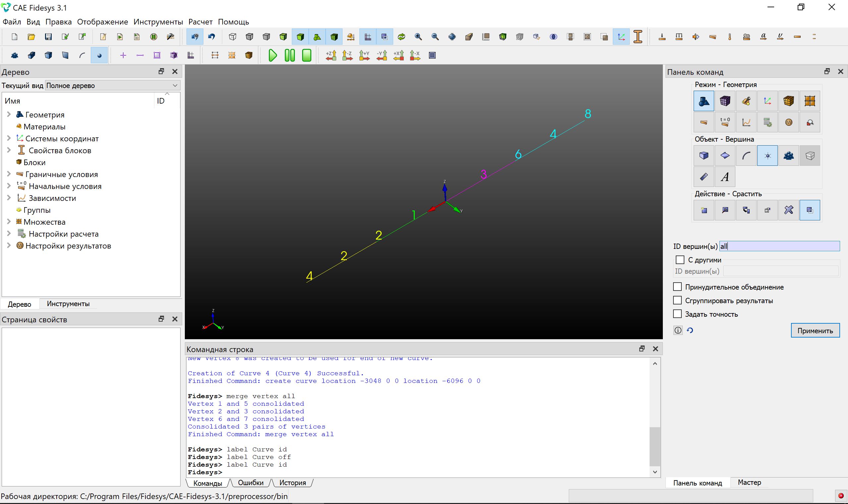The width and height of the screenshot is (848, 504).
Task: Expand the Свойства блоков tree node
Action: point(9,150)
